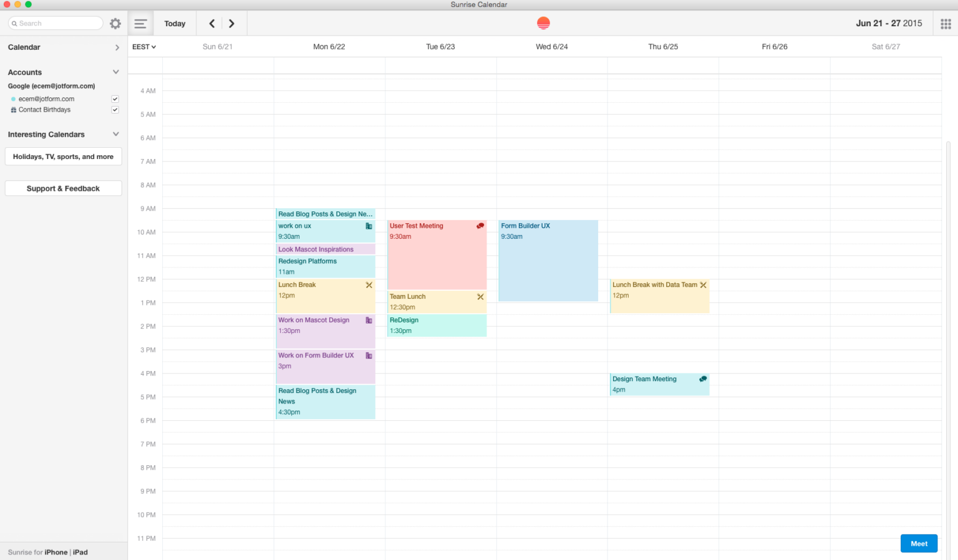
Task: Click the hamburger list icon beside Today
Action: coord(140,22)
